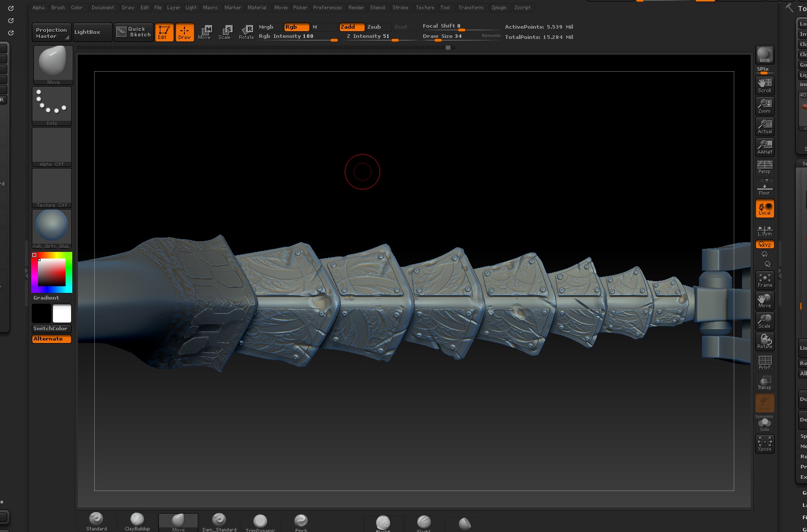This screenshot has width=807, height=532.
Task: Toggle the Rgb paint mode
Action: tap(297, 27)
